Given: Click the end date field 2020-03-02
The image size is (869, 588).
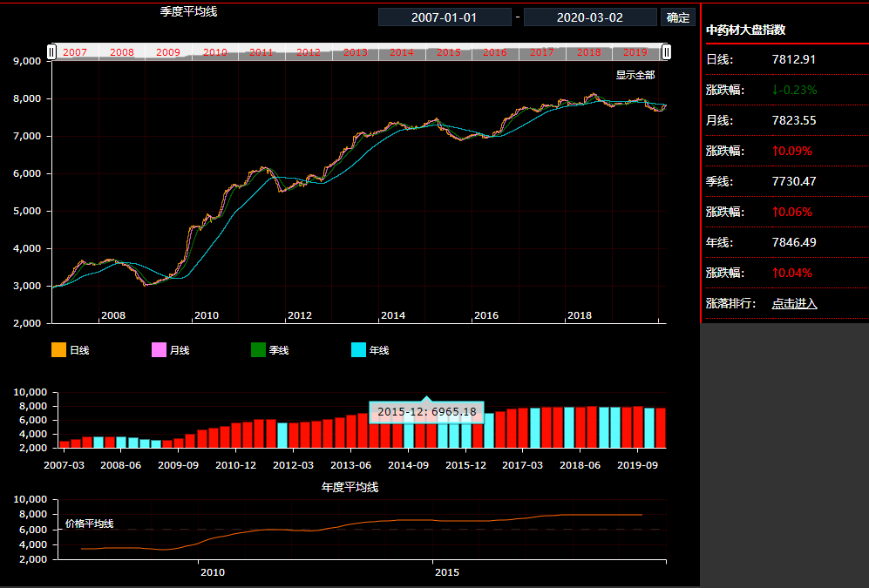Looking at the screenshot, I should [x=590, y=17].
